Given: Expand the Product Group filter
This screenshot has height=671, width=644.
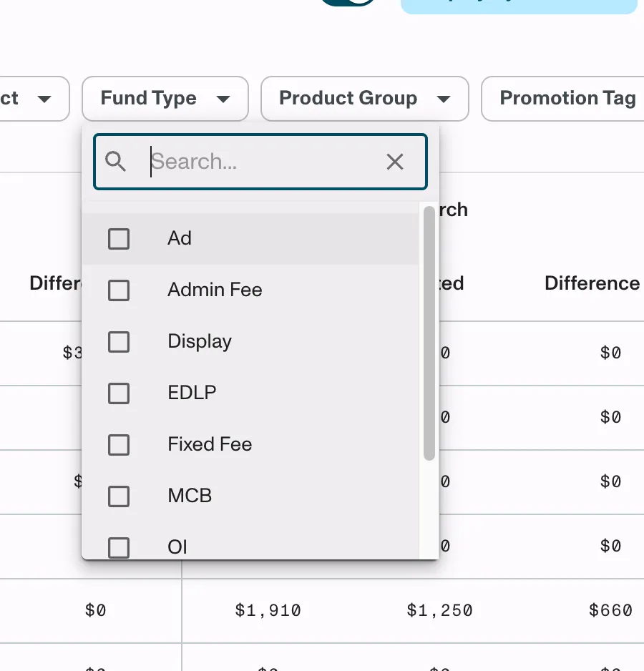Looking at the screenshot, I should click(365, 99).
